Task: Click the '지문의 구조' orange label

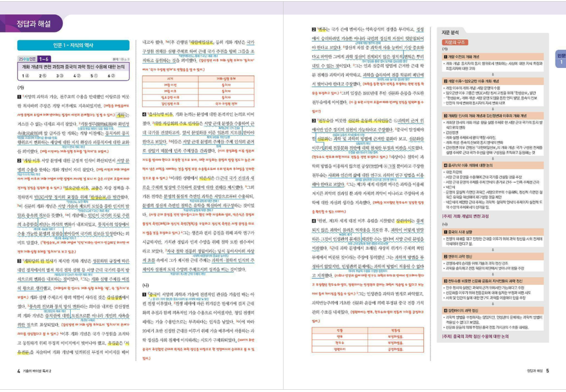Action: 455,42
